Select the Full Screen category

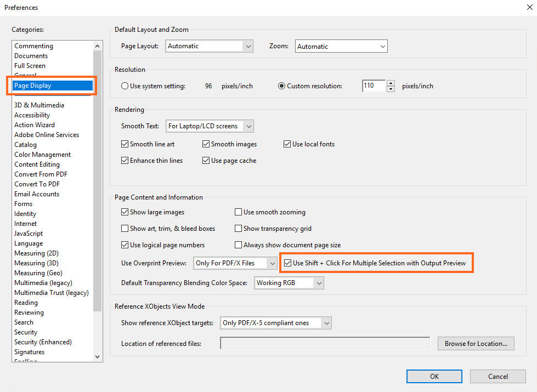tap(30, 65)
